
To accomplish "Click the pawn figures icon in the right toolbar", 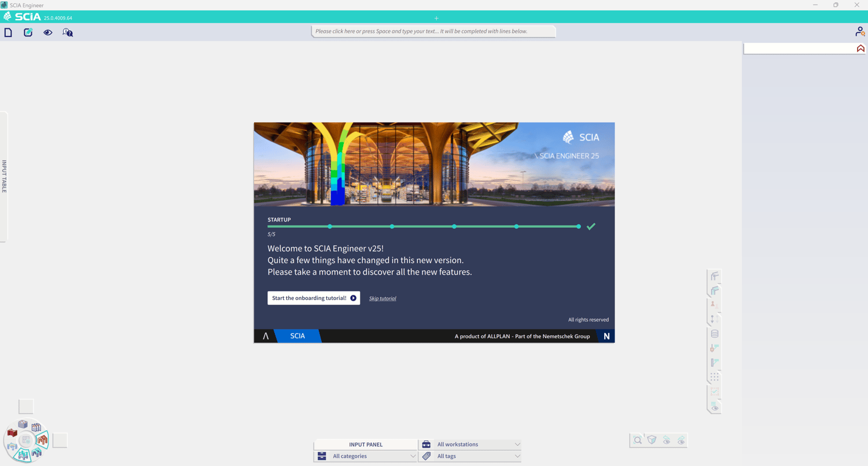I will tap(715, 305).
